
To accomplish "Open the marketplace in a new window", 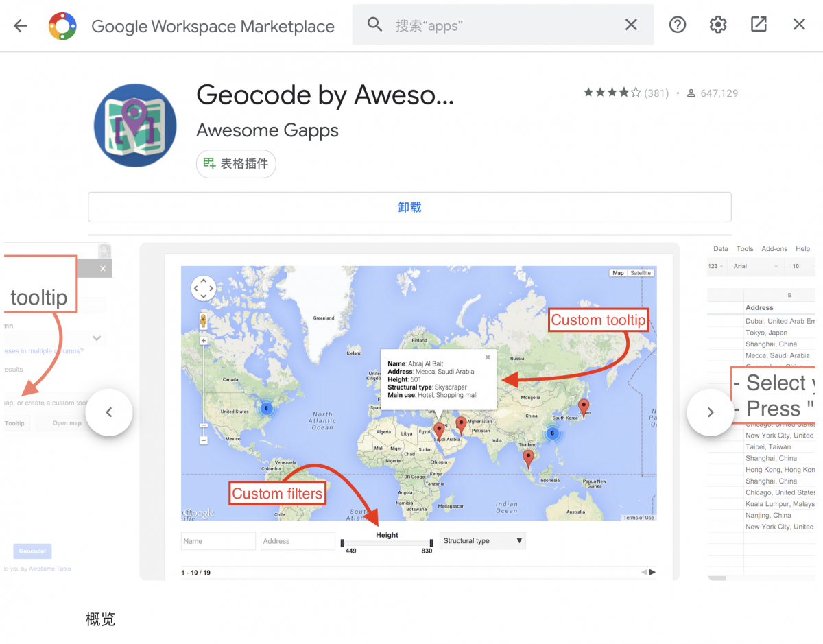I will [x=759, y=25].
